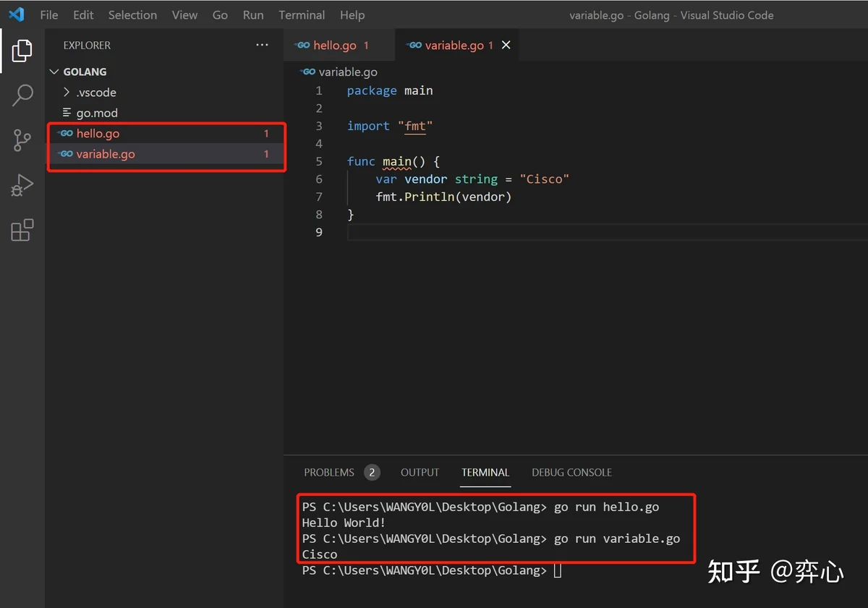The height and width of the screenshot is (608, 868).
Task: Expand the .vscode folder
Action: (67, 93)
